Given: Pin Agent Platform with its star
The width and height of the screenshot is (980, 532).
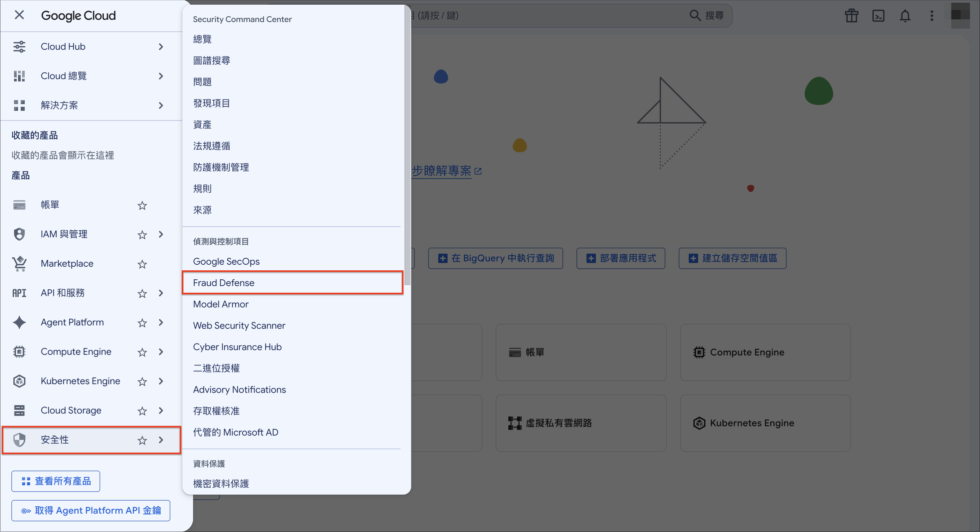Looking at the screenshot, I should [x=142, y=322].
